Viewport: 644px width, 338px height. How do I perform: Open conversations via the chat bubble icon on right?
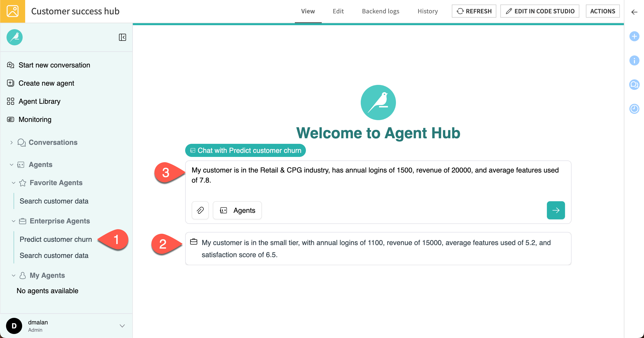pos(634,85)
